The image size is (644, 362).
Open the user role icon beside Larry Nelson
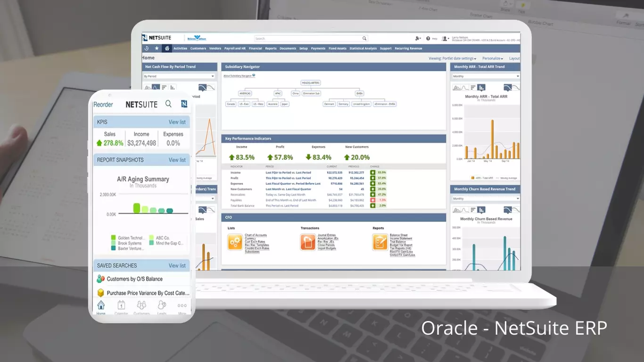[445, 39]
